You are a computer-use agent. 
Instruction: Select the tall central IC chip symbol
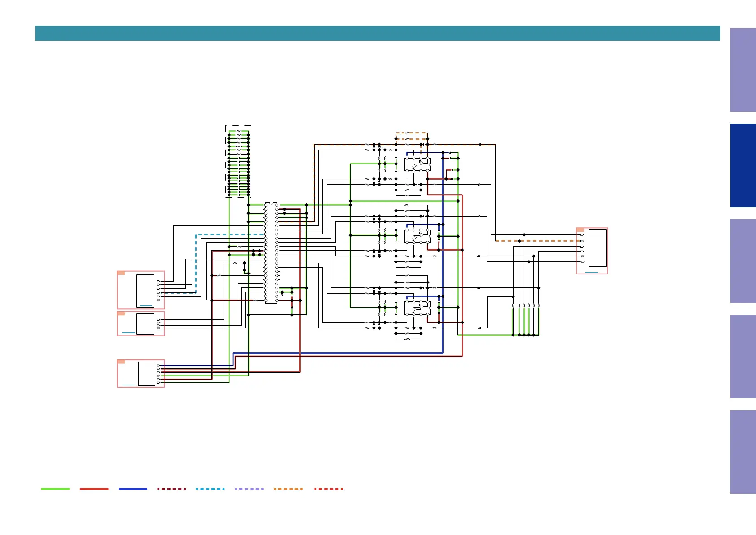271,253
